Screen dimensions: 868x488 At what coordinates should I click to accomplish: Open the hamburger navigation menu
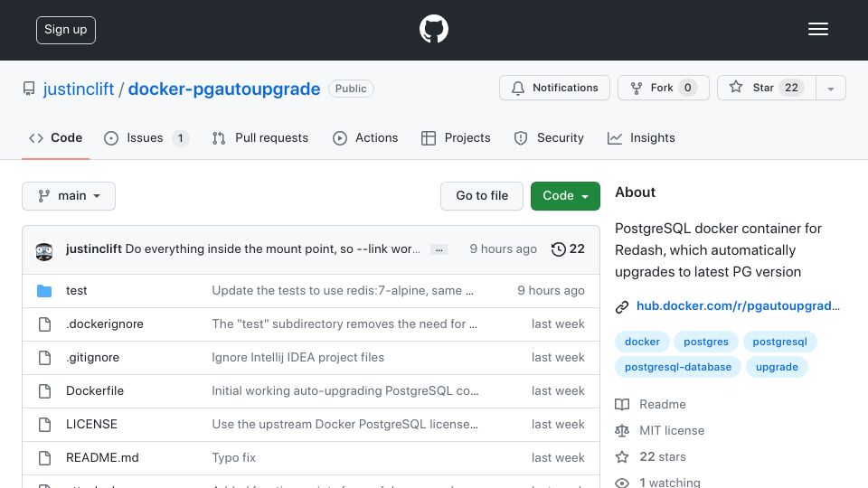[x=817, y=29]
